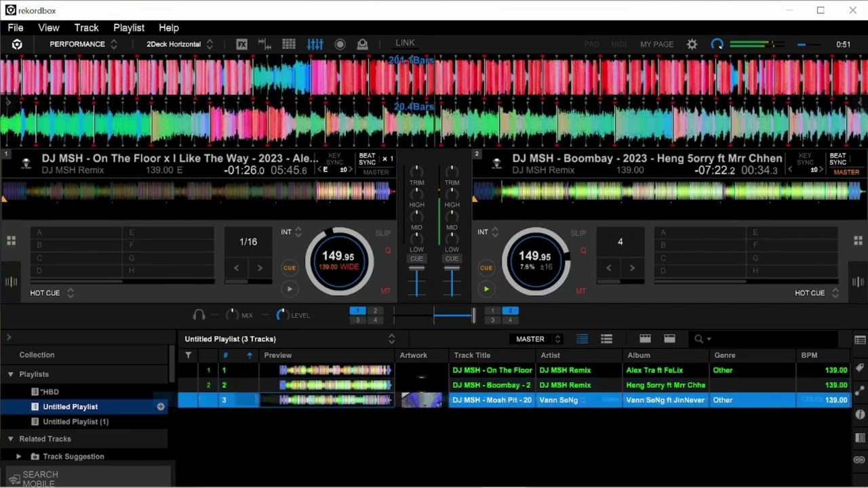This screenshot has width=868, height=488.
Task: Toggle the mixer panel icon
Action: click(315, 44)
